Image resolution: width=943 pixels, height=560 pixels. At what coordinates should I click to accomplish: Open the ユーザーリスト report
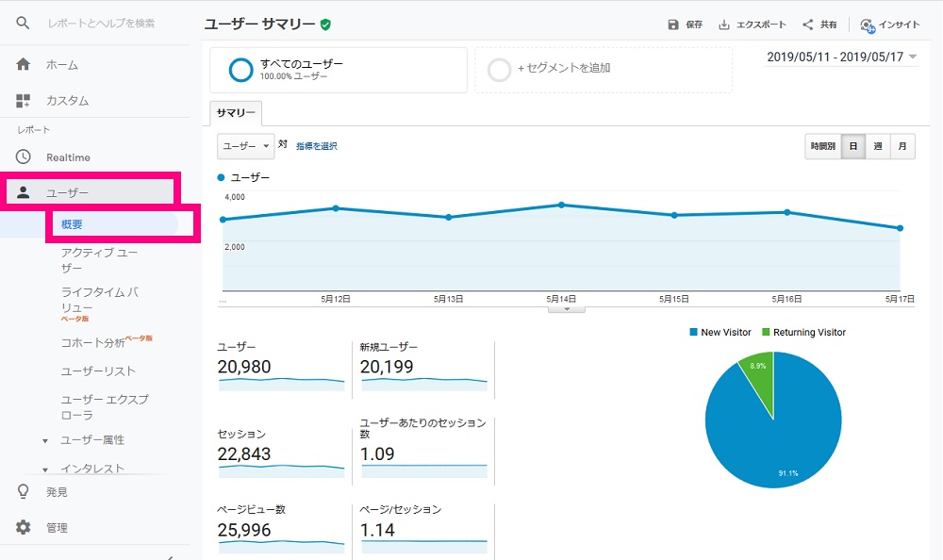[98, 371]
